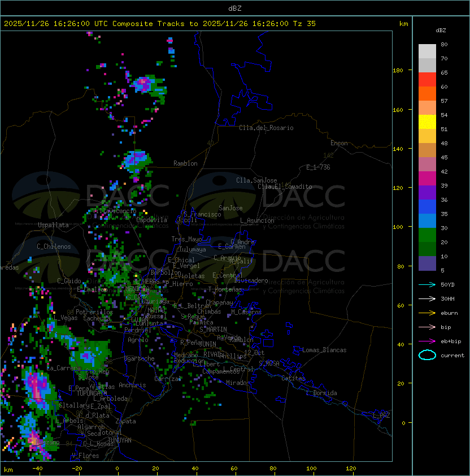
Task: Pick the mauve 45–42 dBZ swatch
Action: (x=427, y=165)
